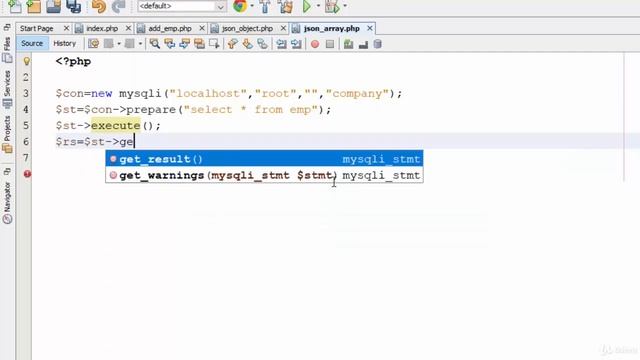Click the Uncomment toolbar icon

(363, 44)
